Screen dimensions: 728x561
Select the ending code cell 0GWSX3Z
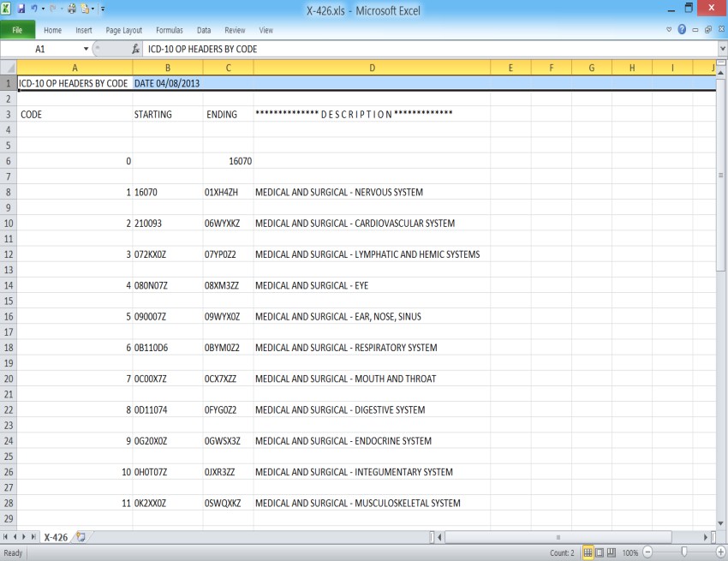tap(228, 441)
